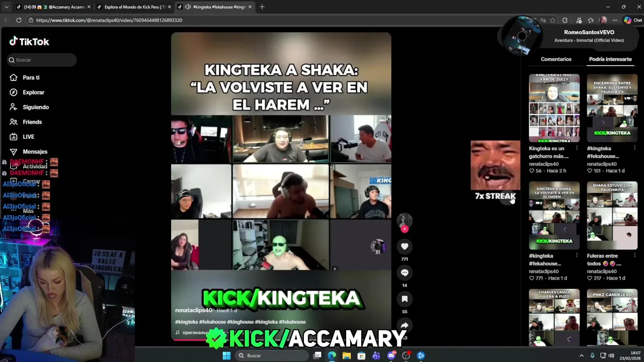Like the video with the heart icon
This screenshot has width=644, height=362.
click(x=405, y=246)
